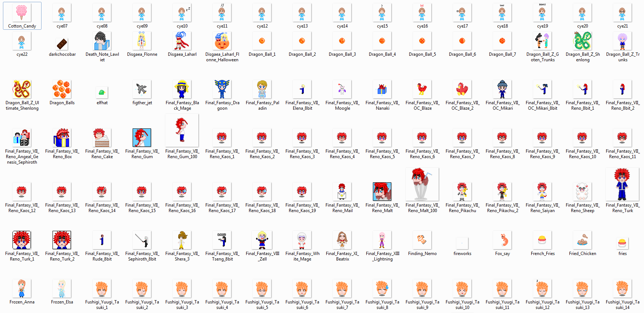Click the Final_Fantasy_VII_Reno_Kaos_12 face icon
Image resolution: width=644 pixels, height=313 pixels.
(22, 192)
